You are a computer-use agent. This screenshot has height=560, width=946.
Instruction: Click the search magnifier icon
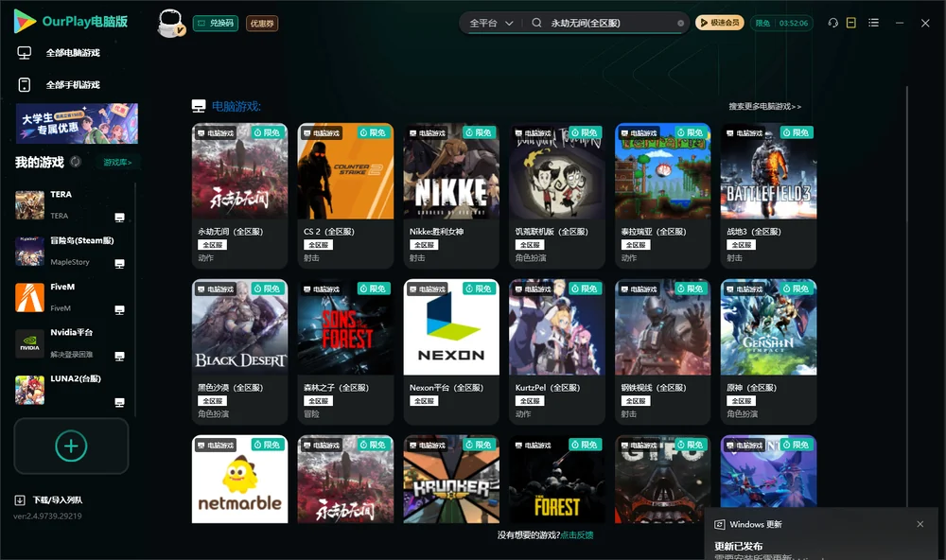point(536,23)
